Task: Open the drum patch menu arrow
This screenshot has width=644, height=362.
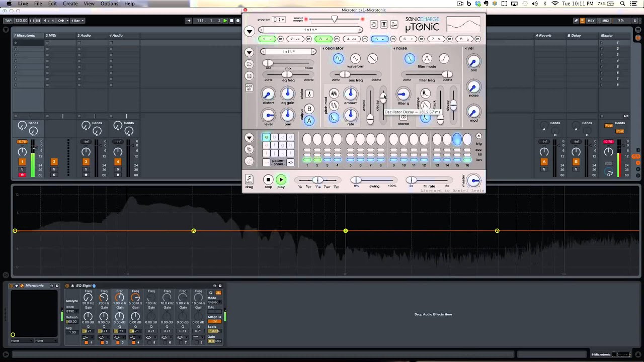Action: coord(249,52)
